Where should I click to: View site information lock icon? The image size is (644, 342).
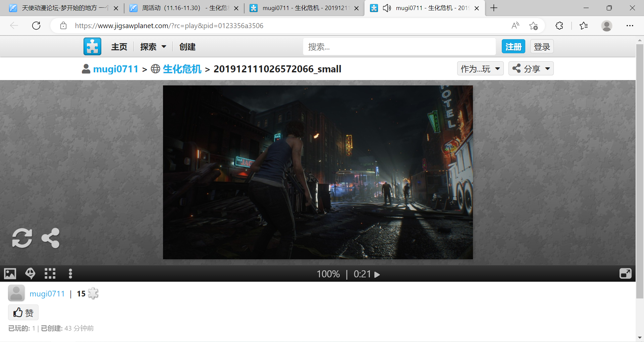63,25
